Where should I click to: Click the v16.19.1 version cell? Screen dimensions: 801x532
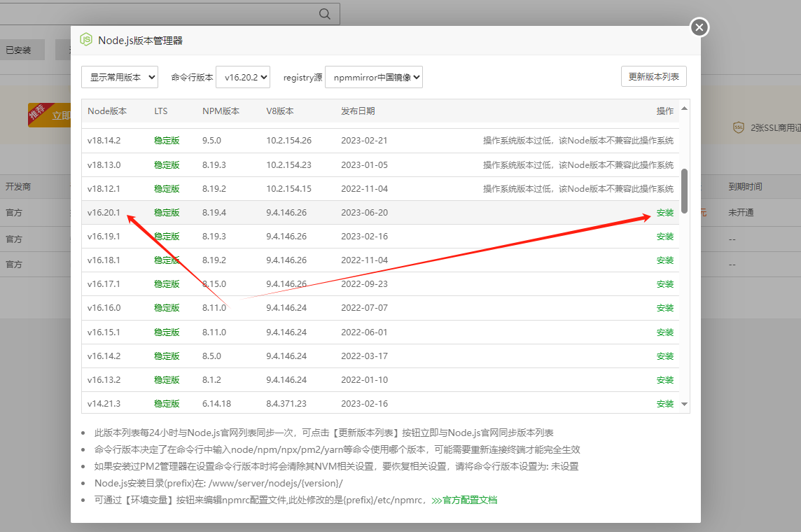click(x=104, y=237)
